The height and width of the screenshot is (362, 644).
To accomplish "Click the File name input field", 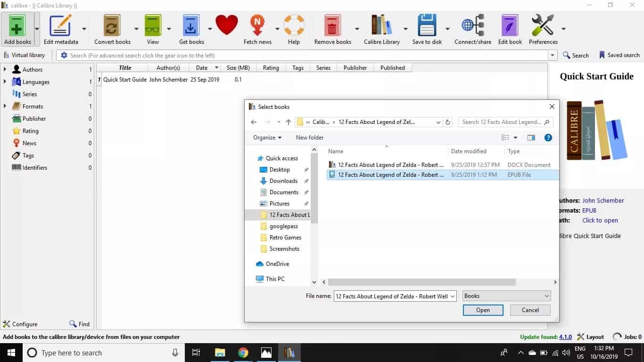I will pyautogui.click(x=395, y=296).
